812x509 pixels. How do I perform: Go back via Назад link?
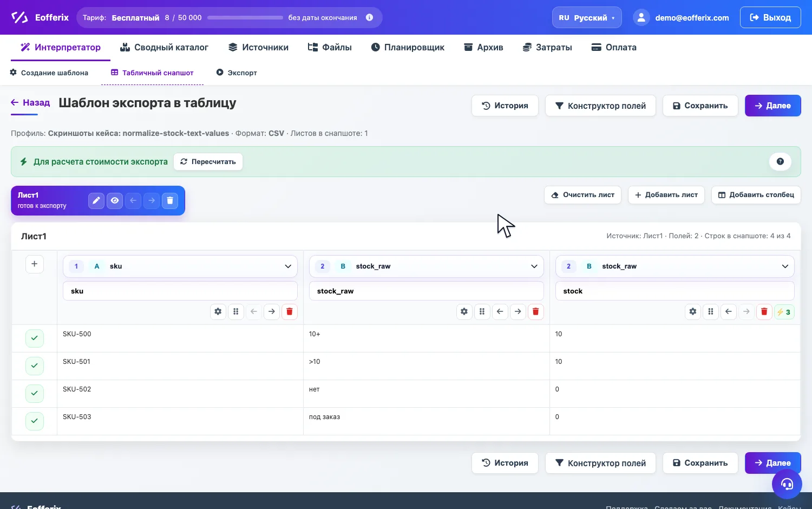pyautogui.click(x=30, y=102)
